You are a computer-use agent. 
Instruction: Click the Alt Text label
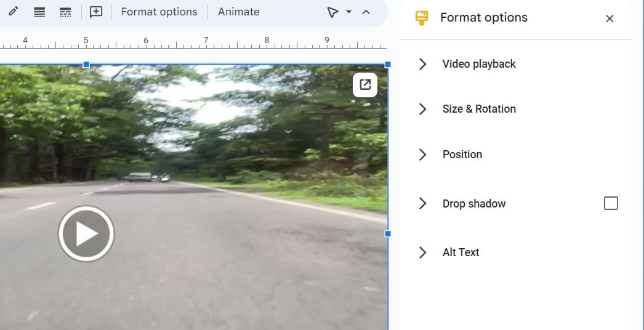pos(461,252)
